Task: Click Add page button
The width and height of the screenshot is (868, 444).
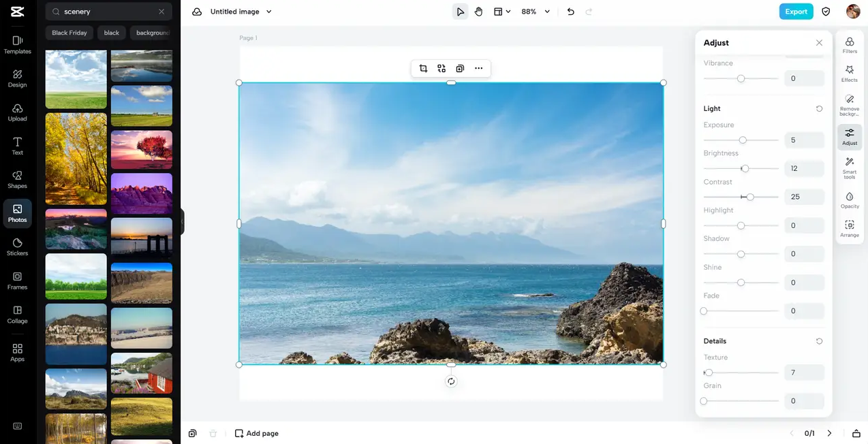Action: pyautogui.click(x=256, y=433)
